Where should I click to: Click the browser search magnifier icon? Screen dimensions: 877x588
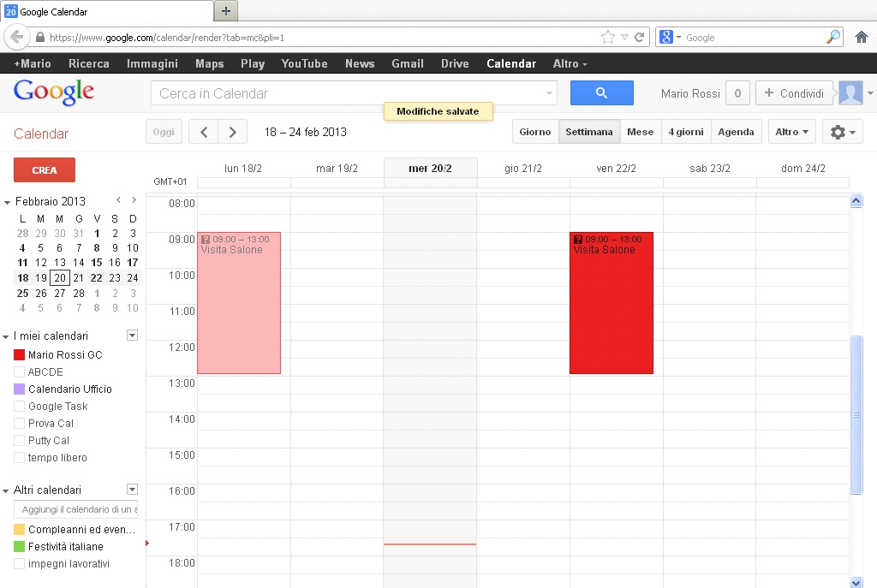832,38
